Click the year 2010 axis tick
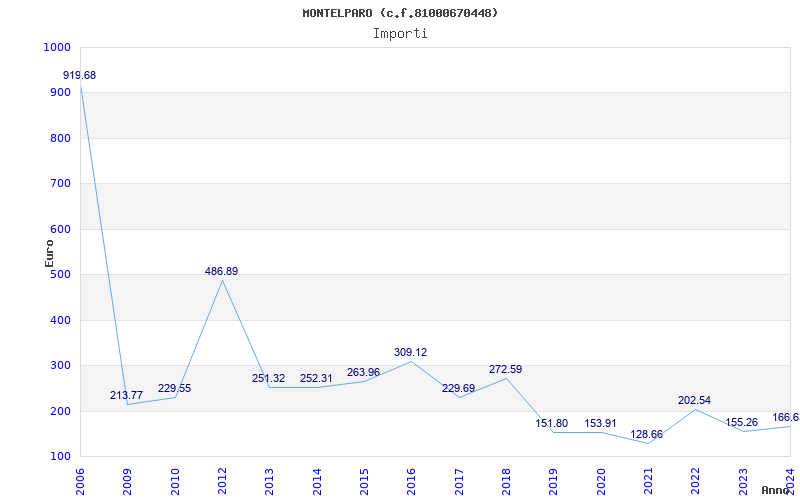The image size is (800, 500). pos(174,482)
